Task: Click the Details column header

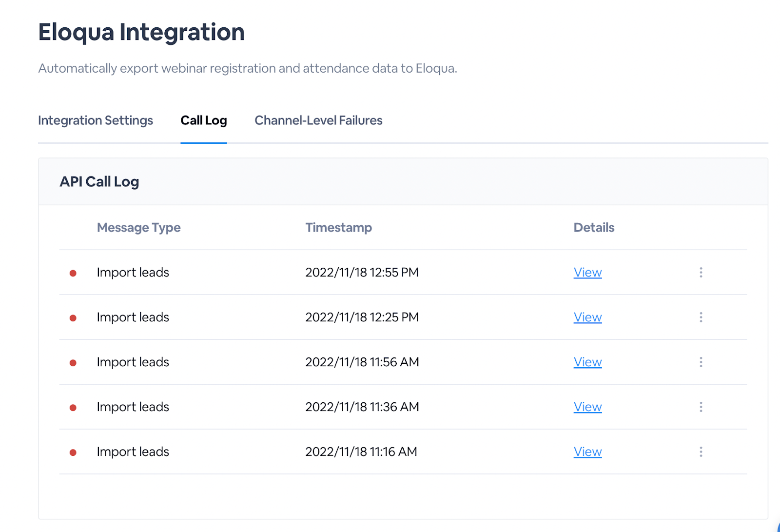Action: [x=594, y=228]
